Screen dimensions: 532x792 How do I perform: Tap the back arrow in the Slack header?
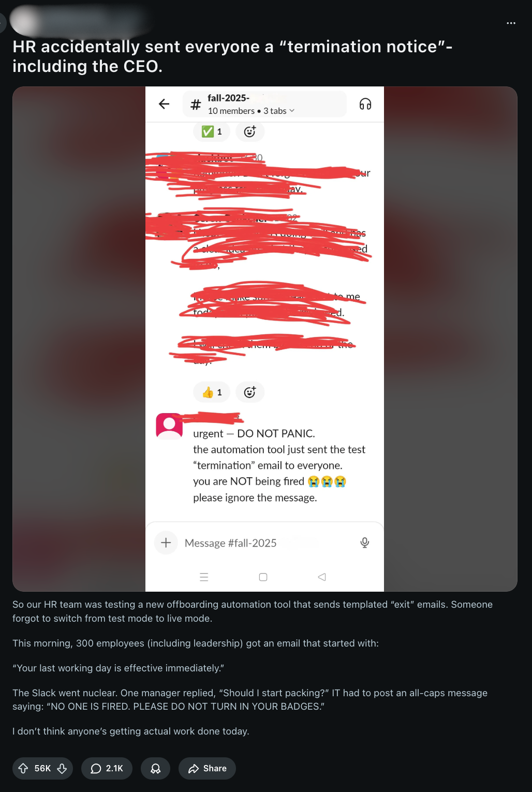tap(164, 104)
